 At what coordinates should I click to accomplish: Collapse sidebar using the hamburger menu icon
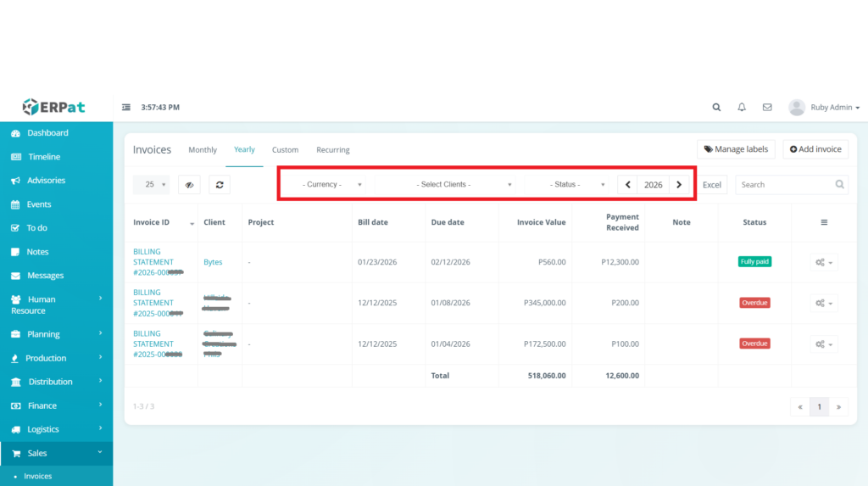126,108
